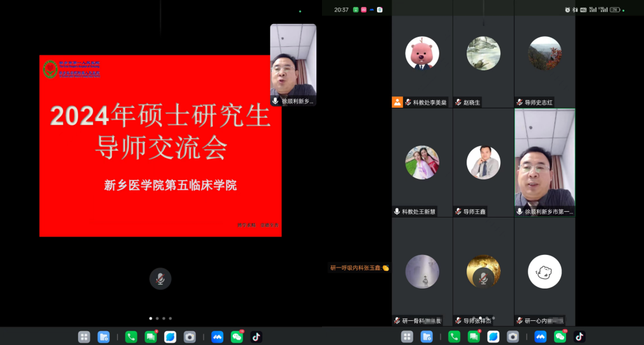Open WeChat in right dock
Viewport: 644px width, 345px height.
point(560,337)
